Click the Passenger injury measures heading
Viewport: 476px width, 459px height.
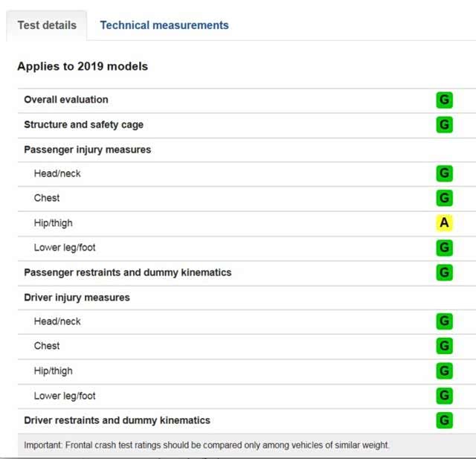(x=87, y=150)
